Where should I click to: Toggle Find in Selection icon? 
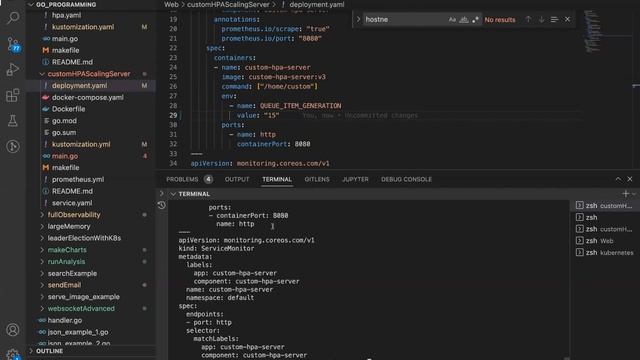point(554,20)
